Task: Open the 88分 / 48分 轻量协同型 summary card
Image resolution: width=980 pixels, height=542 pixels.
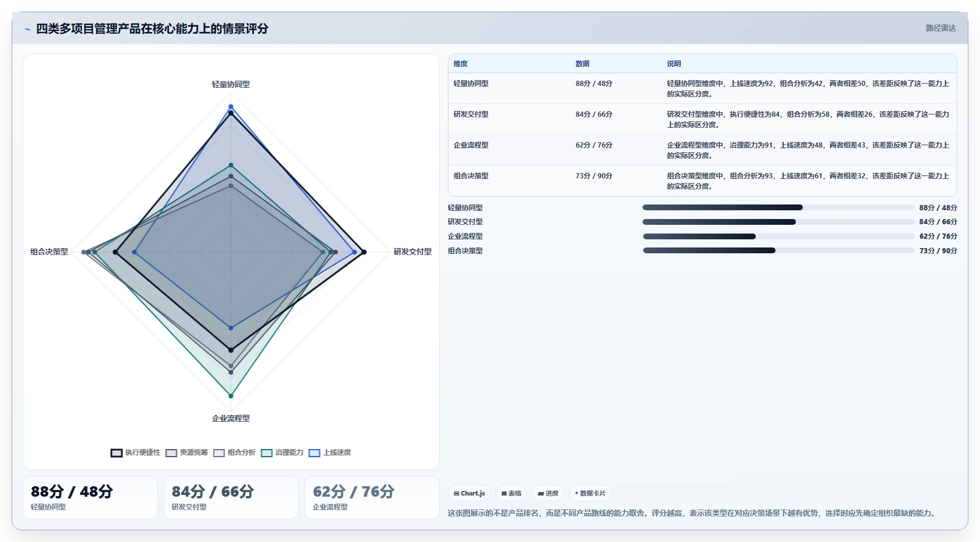Action: (x=90, y=497)
